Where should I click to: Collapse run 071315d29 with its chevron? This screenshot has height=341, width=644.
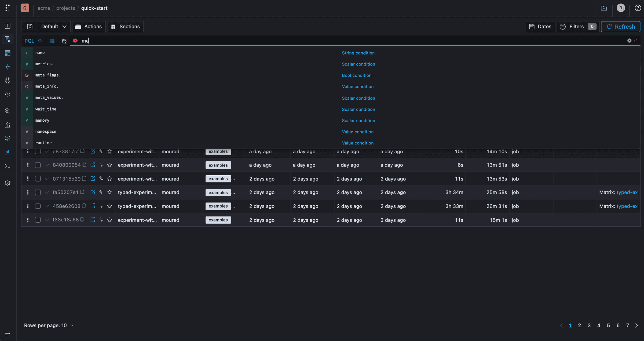point(47,179)
